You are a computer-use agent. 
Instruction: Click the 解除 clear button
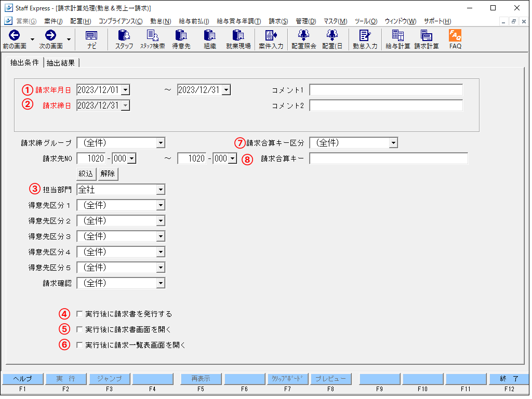[x=108, y=174]
